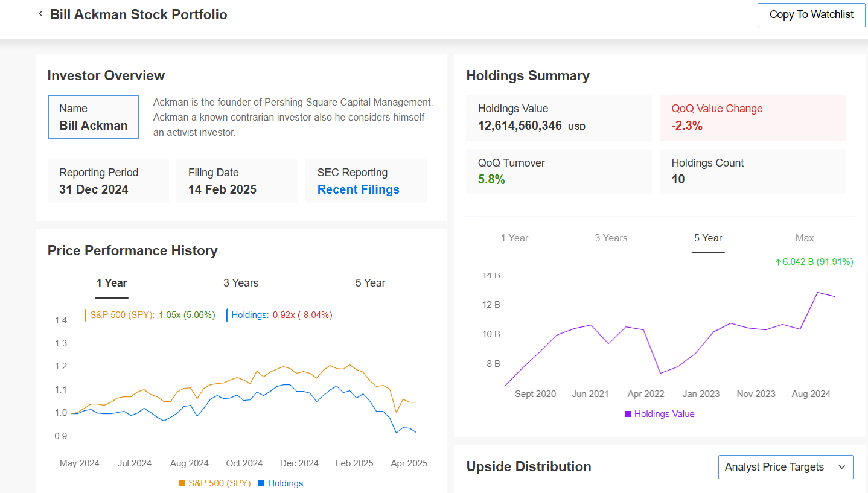This screenshot has height=493, width=868.
Task: Switch Price Performance History to 3 Years
Action: (x=241, y=283)
